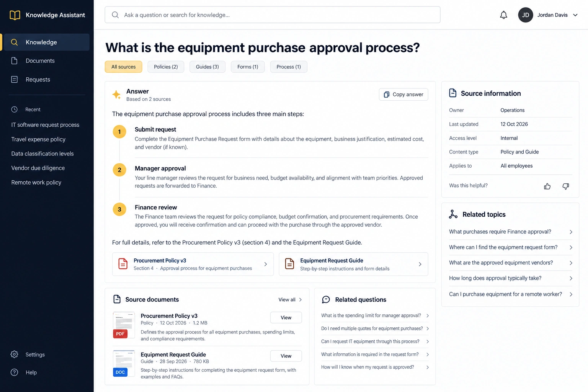Select the All sources filter tab
588x392 pixels.
click(x=123, y=67)
